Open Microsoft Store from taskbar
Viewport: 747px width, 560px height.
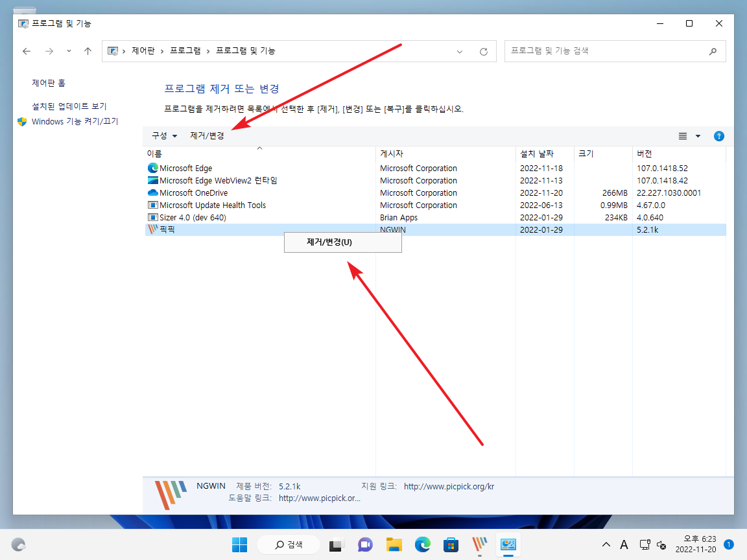451,544
